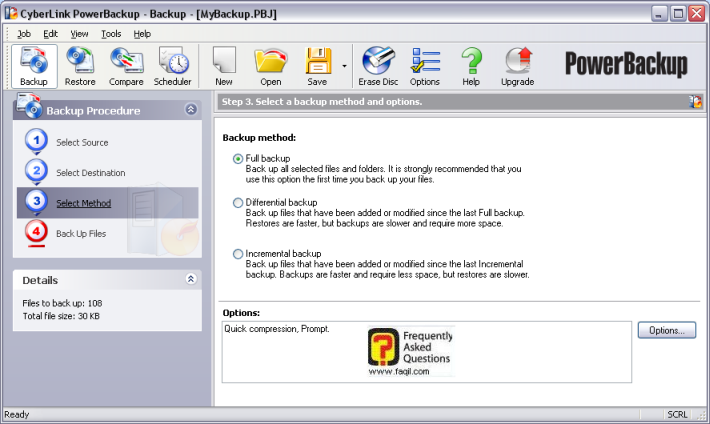Open the Restore tool
Image resolution: width=710 pixels, height=424 pixels.
[x=80, y=67]
